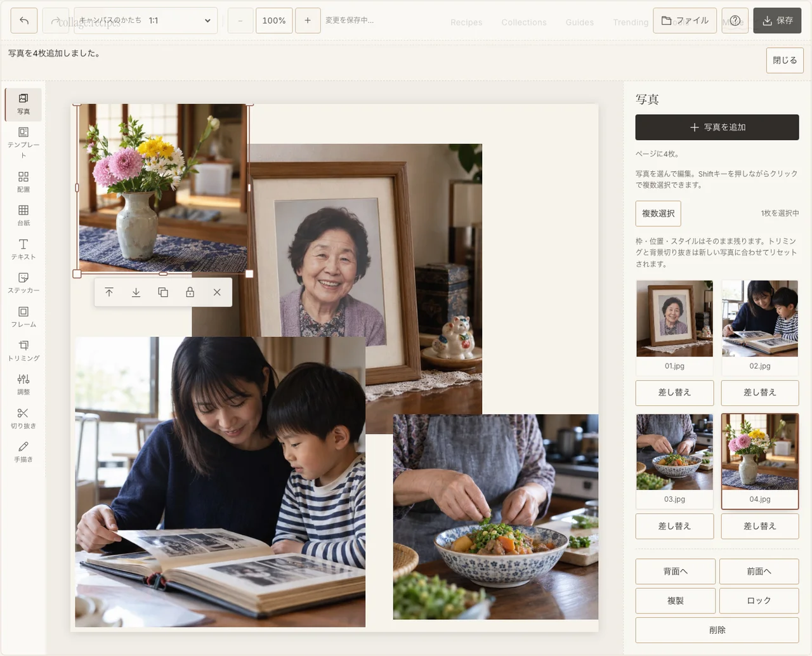Viewport: 812px width, 656px height.
Task: Dismiss notification with 閉じる button
Action: 785,60
